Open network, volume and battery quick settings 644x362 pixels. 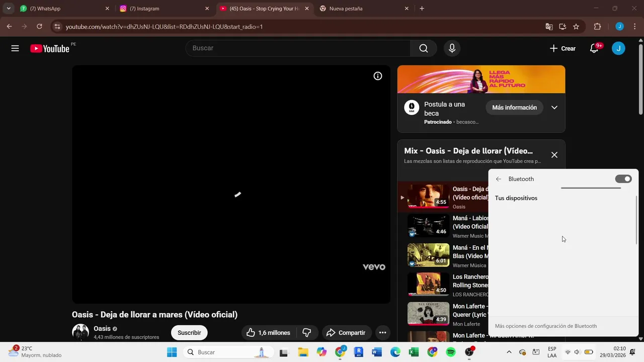[578, 352]
